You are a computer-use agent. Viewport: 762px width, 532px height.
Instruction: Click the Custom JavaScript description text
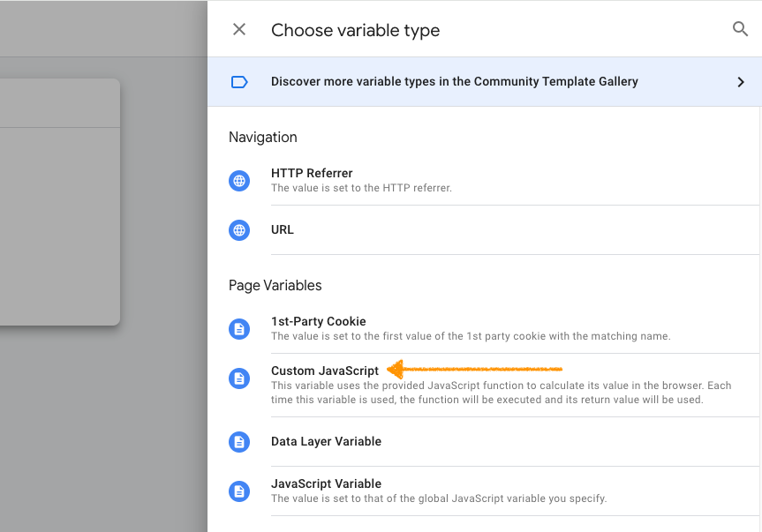(x=500, y=393)
